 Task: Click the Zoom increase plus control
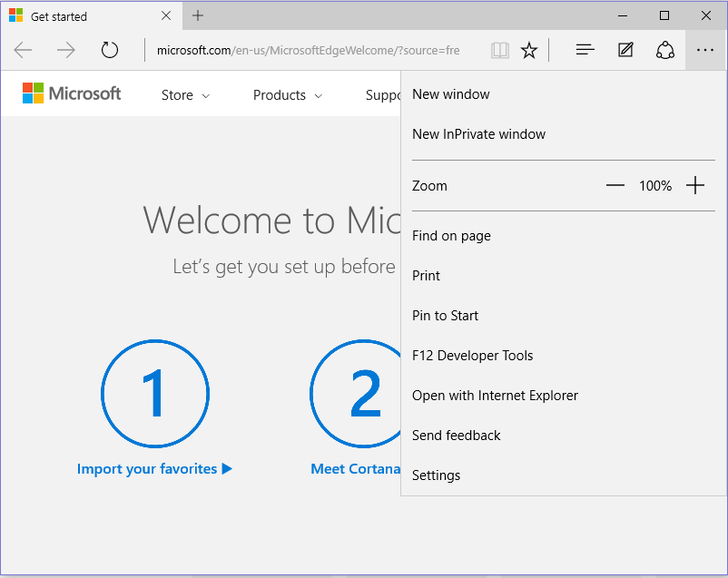[695, 184]
